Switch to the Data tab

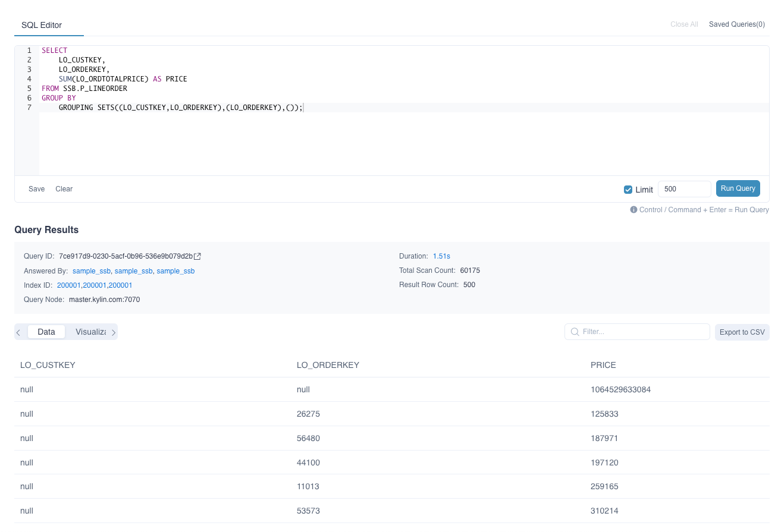point(46,332)
